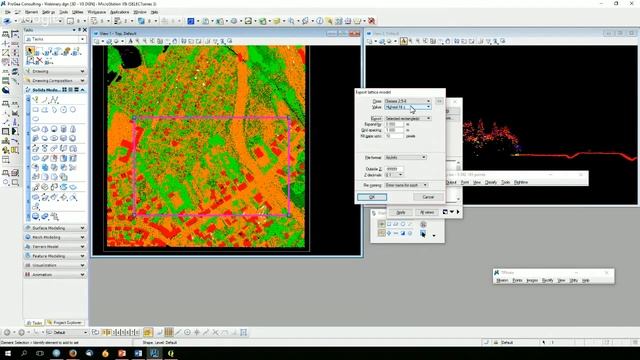This screenshot has width=640, height=360.
Task: Open the Applications menu
Action: 119,12
